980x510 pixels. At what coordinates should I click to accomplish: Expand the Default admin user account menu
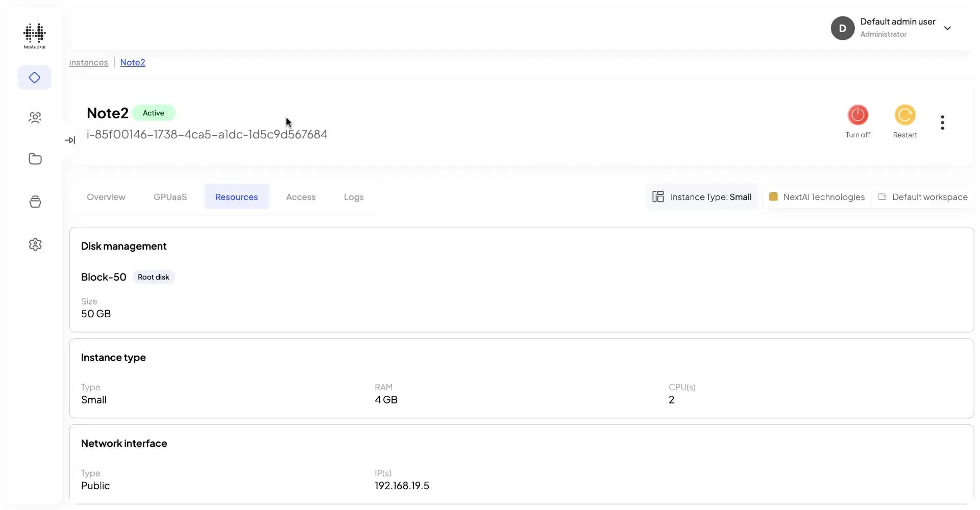[948, 28]
